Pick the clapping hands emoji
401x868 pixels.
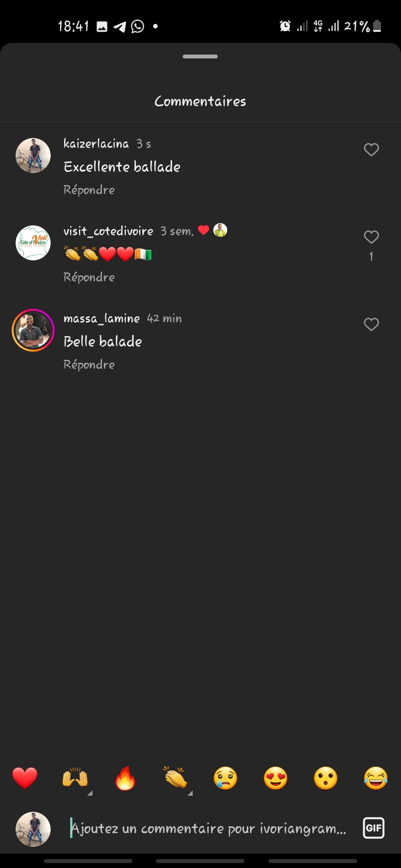click(175, 778)
